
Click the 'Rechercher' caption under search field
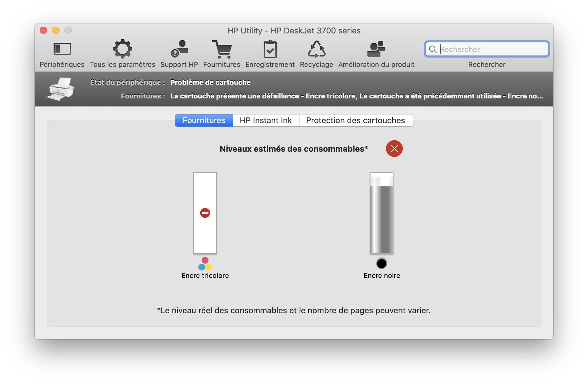click(x=487, y=64)
